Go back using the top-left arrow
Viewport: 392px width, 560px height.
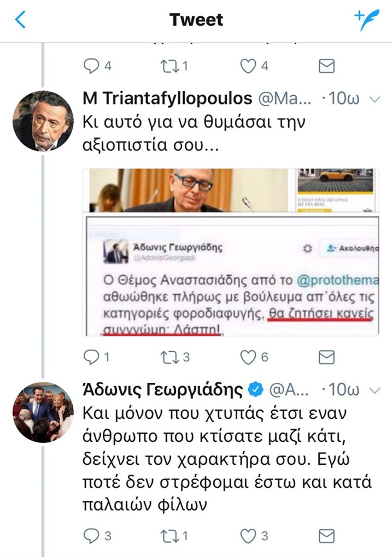20,20
